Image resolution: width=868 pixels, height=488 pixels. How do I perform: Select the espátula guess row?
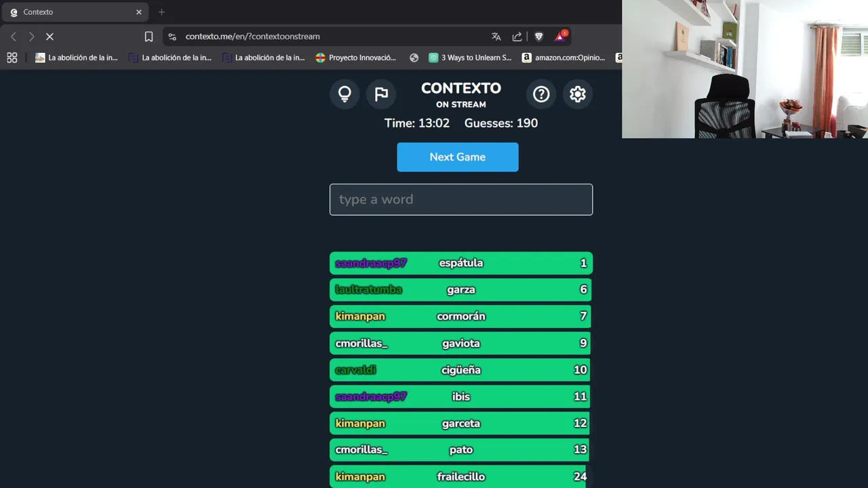(461, 263)
